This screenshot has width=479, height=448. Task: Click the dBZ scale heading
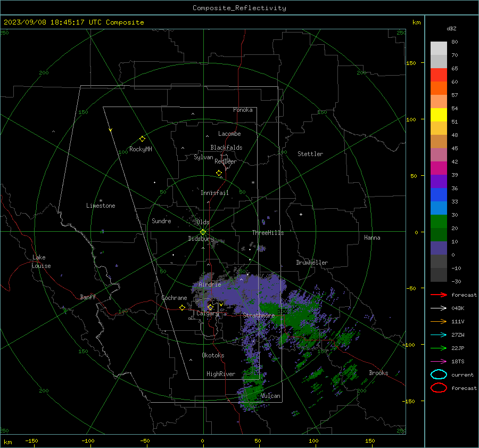point(451,28)
